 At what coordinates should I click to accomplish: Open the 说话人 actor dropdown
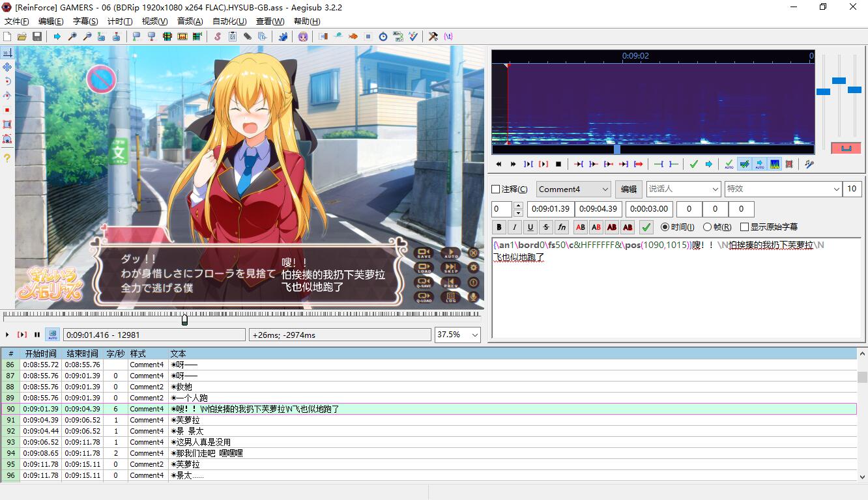683,189
